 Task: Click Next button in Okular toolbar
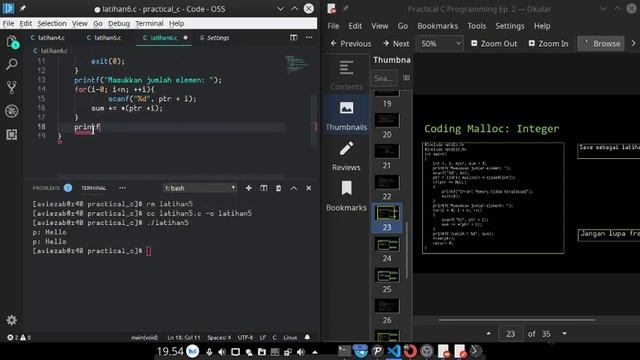point(396,43)
